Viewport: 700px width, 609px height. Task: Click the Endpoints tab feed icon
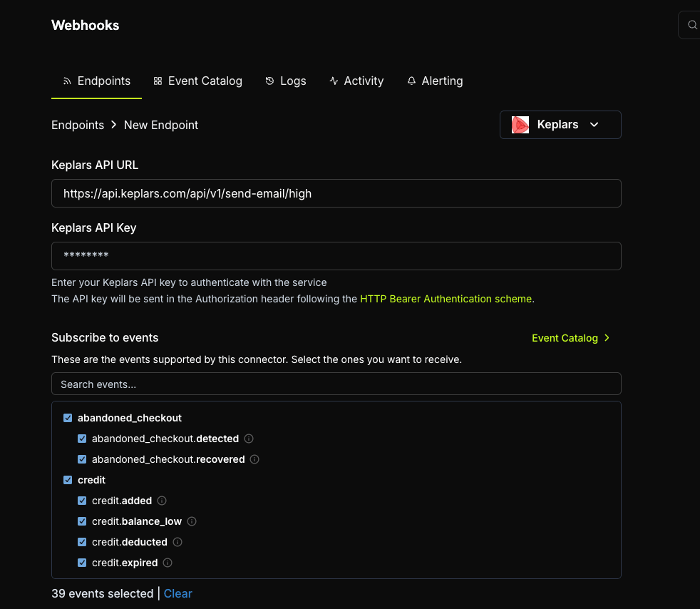coord(67,81)
